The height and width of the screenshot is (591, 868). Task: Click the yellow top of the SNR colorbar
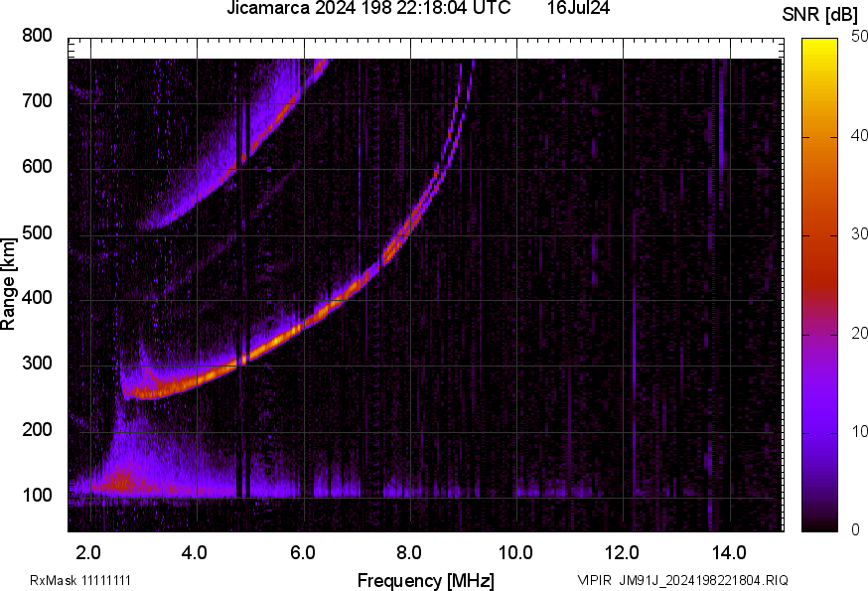coord(819,43)
